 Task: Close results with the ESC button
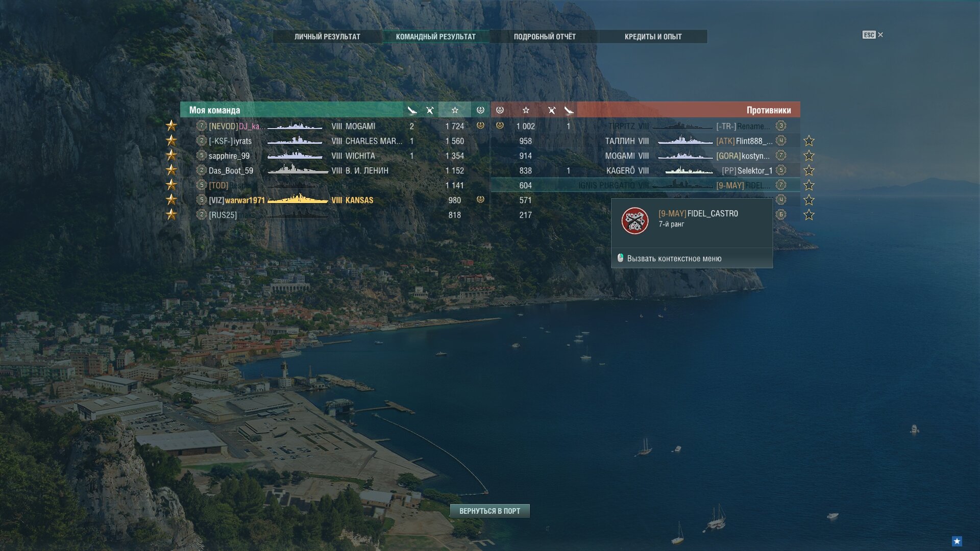pyautogui.click(x=873, y=35)
